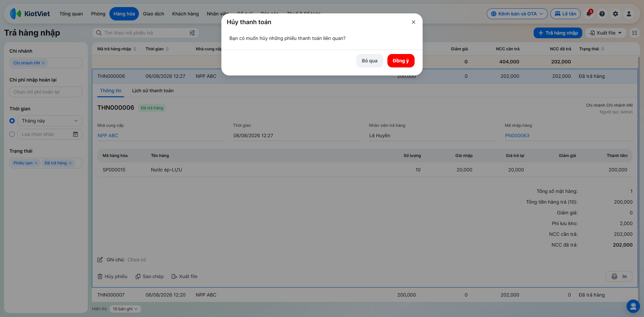Open the 10 bản ghi page size dropdown

coord(125,309)
